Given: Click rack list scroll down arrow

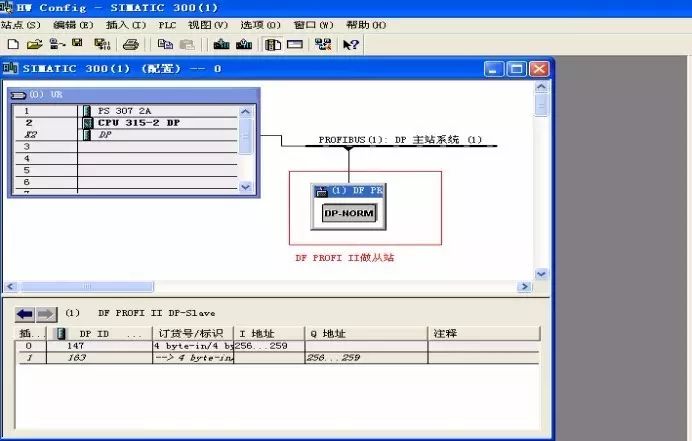Looking at the screenshot, I should (x=245, y=187).
